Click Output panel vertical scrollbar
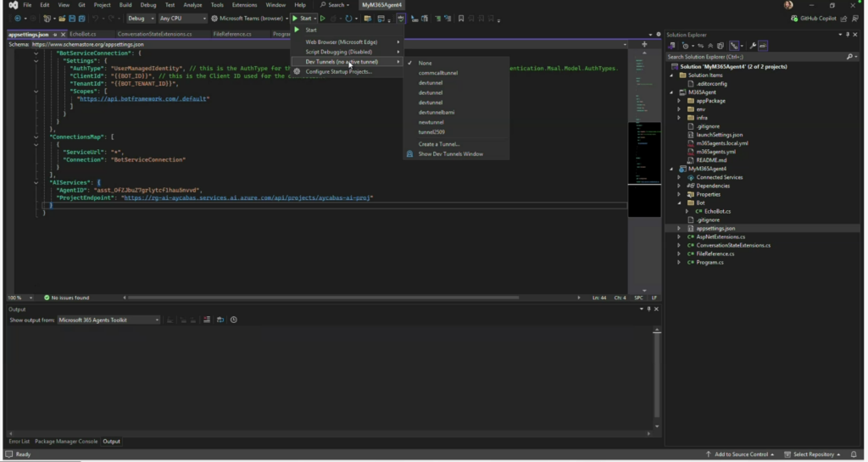Screen dimensions: 868x462 pos(657,374)
